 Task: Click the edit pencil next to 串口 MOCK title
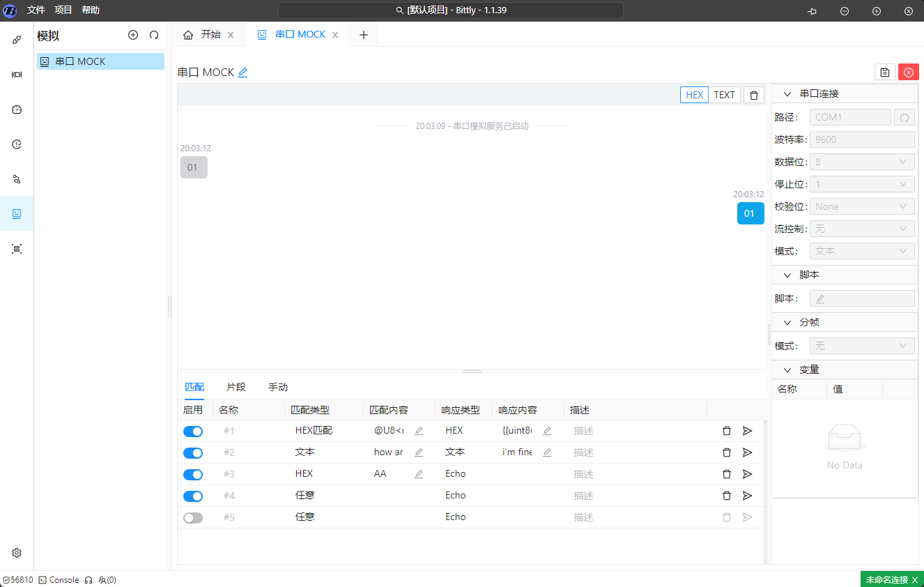pyautogui.click(x=242, y=73)
